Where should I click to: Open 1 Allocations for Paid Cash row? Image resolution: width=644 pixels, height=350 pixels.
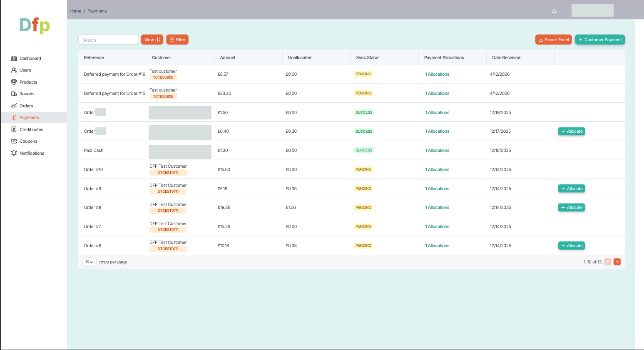(x=437, y=151)
